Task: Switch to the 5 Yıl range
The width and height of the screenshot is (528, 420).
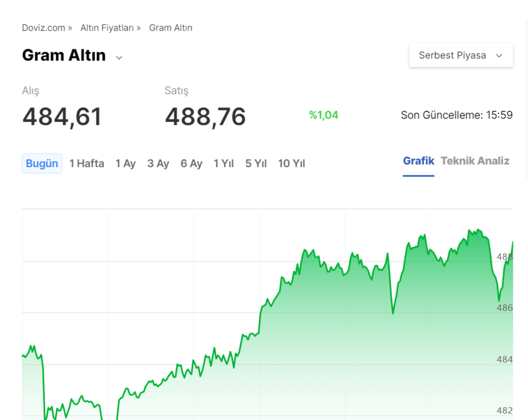Action: coord(256,163)
